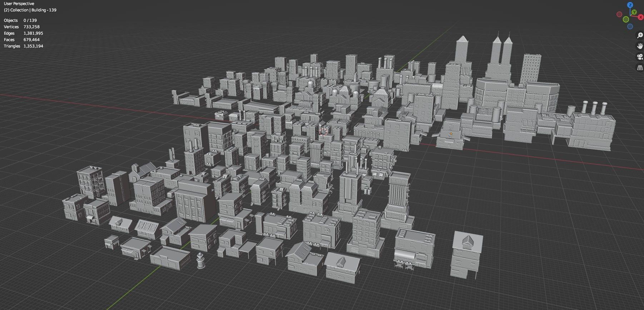Click the "User Perspective" label
Image resolution: width=644 pixels, height=310 pixels.
[x=19, y=4]
